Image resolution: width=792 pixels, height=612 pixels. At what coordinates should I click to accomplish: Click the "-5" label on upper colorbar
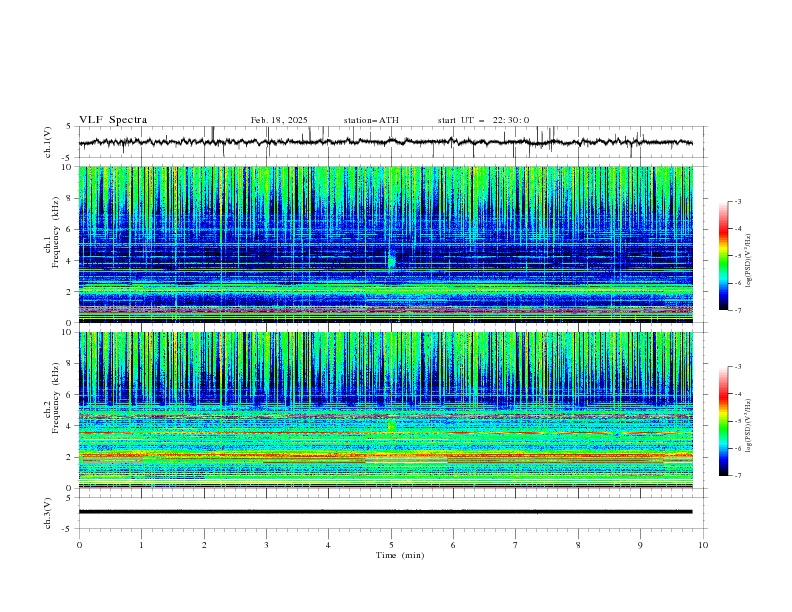click(x=738, y=256)
